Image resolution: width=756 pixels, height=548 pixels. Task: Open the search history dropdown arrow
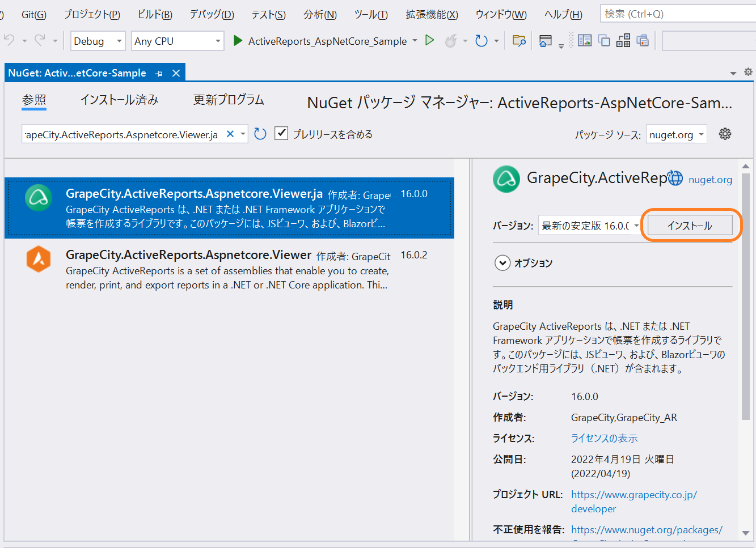pyautogui.click(x=243, y=134)
